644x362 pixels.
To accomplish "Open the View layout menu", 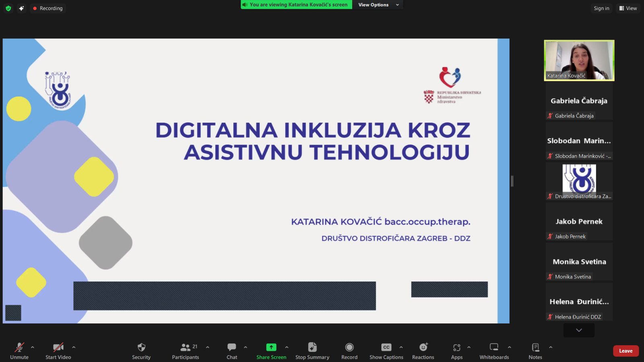I will [628, 8].
